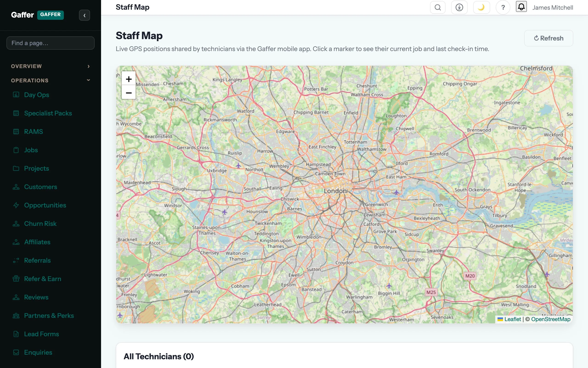
Task: Focus the Find a page search field
Action: 51,43
